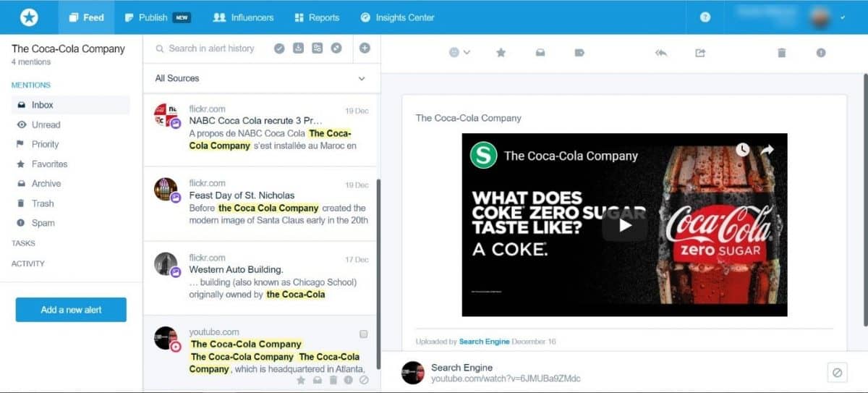Image resolution: width=868 pixels, height=393 pixels.
Task: Switch to the Influencers tab
Action: (244, 17)
